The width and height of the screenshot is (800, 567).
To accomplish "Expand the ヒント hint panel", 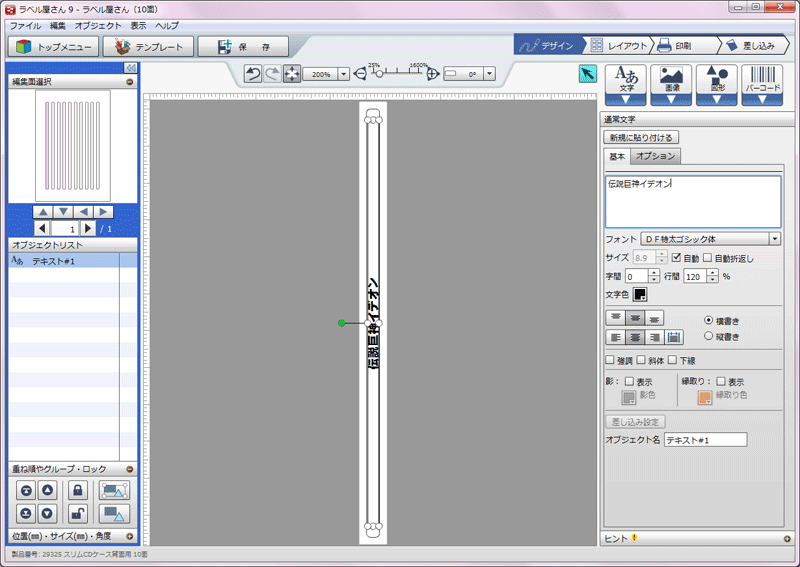I will click(x=787, y=538).
